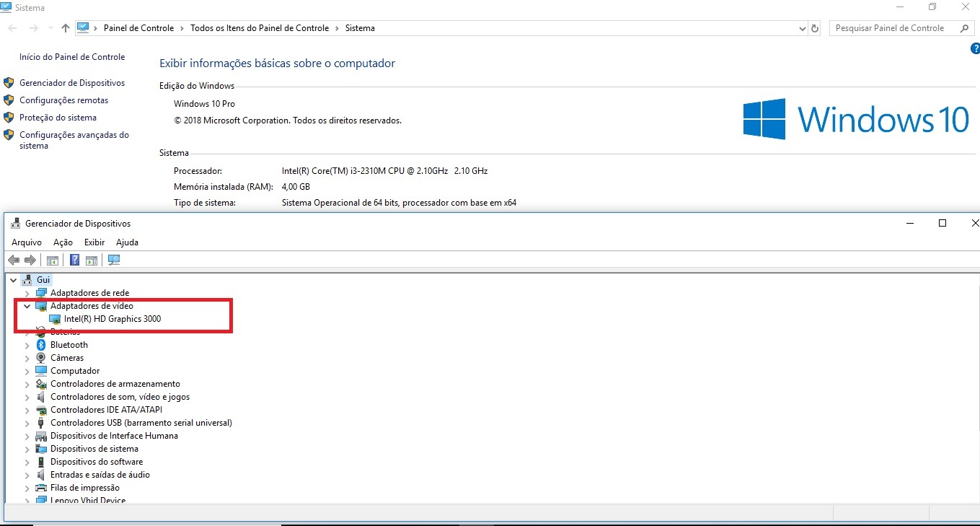Screen dimensions: 980x526
Task: Expand Dispositivos de Interface Humana node
Action: (27, 436)
